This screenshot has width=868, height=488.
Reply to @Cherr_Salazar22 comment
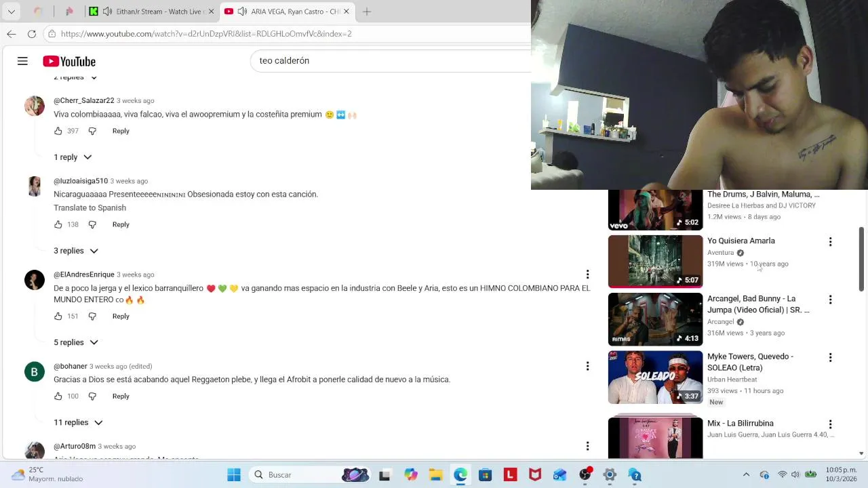(121, 131)
